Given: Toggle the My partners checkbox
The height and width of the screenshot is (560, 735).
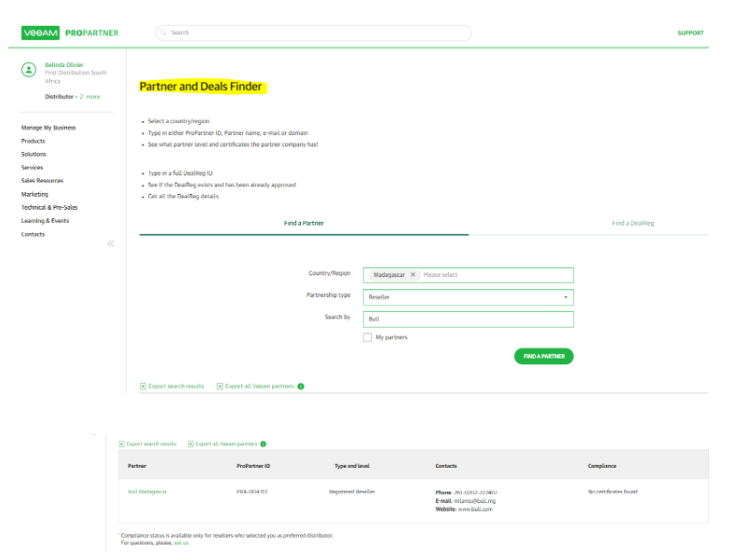Looking at the screenshot, I should 367,337.
